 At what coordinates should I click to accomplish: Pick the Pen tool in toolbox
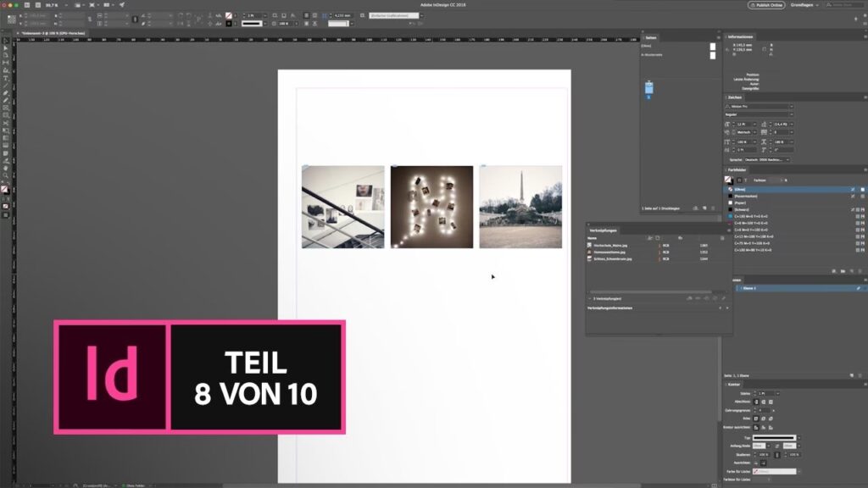6,92
